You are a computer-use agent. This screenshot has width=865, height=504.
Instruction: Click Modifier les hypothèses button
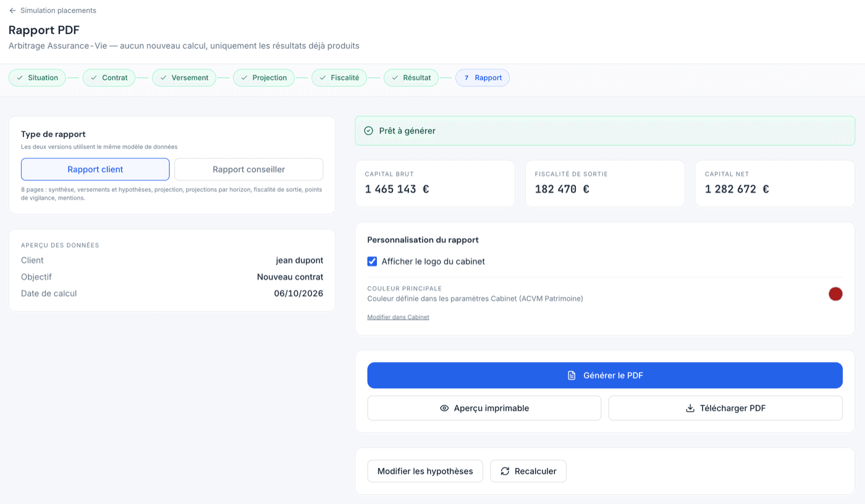coord(425,471)
